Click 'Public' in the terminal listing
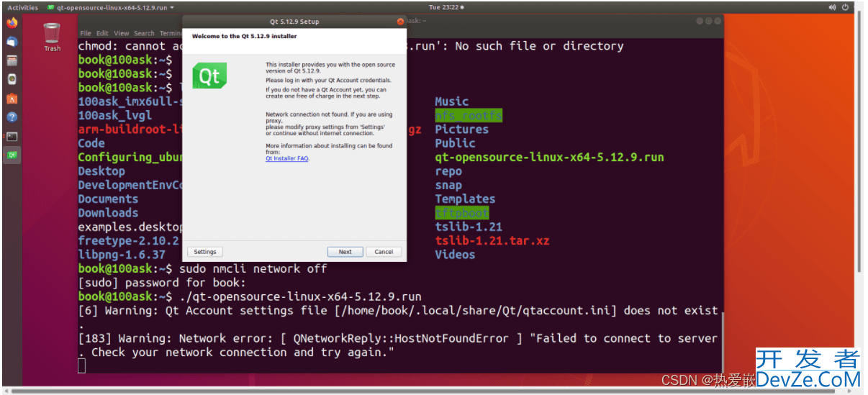The image size is (868, 395). pos(455,143)
